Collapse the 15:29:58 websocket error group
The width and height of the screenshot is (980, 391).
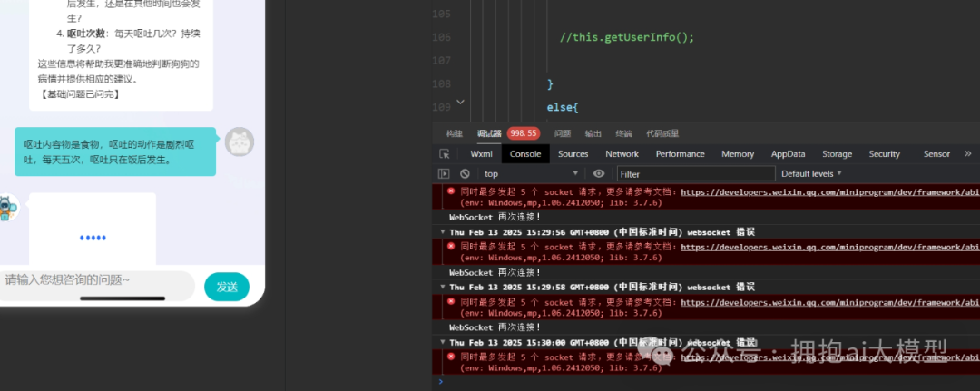pos(442,287)
